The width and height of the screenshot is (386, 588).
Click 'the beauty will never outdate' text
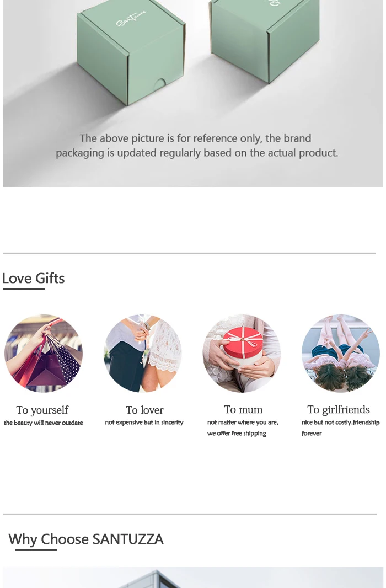[44, 423]
